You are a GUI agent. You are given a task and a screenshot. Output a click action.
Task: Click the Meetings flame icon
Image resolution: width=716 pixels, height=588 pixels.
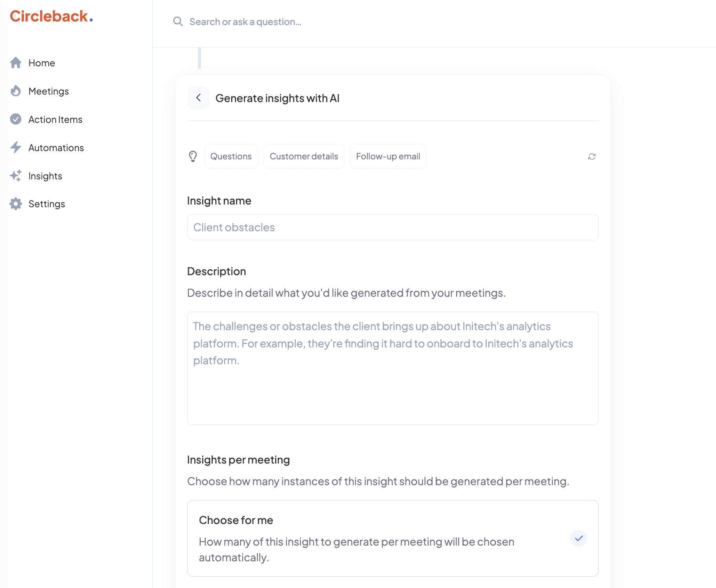16,91
